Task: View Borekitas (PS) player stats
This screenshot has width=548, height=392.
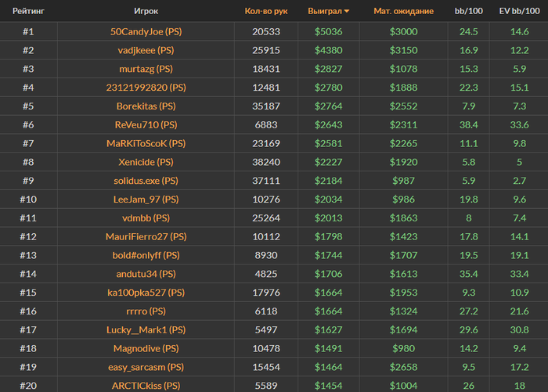Action: (146, 106)
